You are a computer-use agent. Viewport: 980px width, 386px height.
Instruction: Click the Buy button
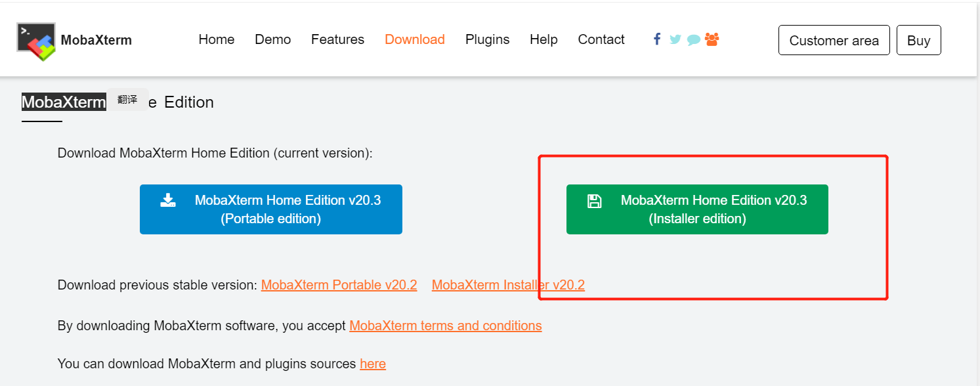[x=919, y=40]
